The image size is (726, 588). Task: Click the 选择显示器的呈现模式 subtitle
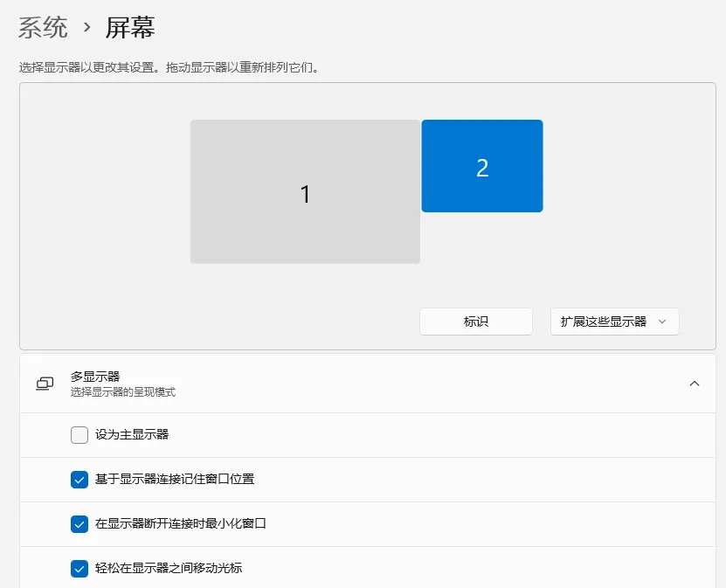123,392
